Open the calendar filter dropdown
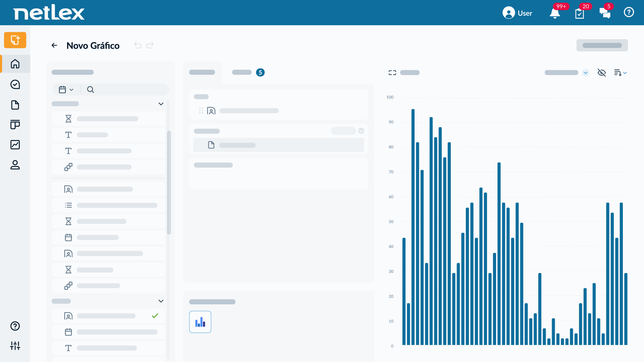The image size is (644, 362). tap(66, 89)
